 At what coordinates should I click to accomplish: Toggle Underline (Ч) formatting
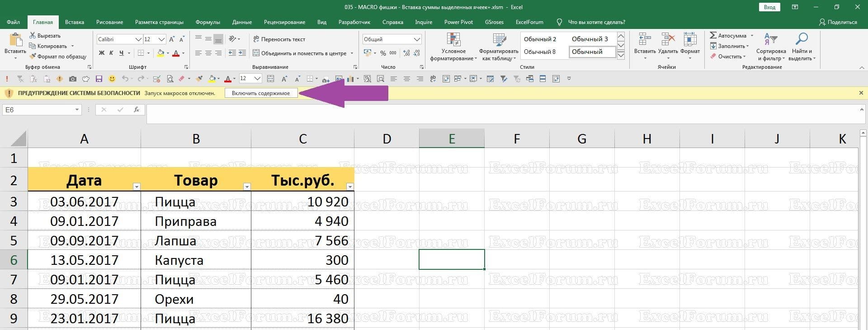[121, 53]
